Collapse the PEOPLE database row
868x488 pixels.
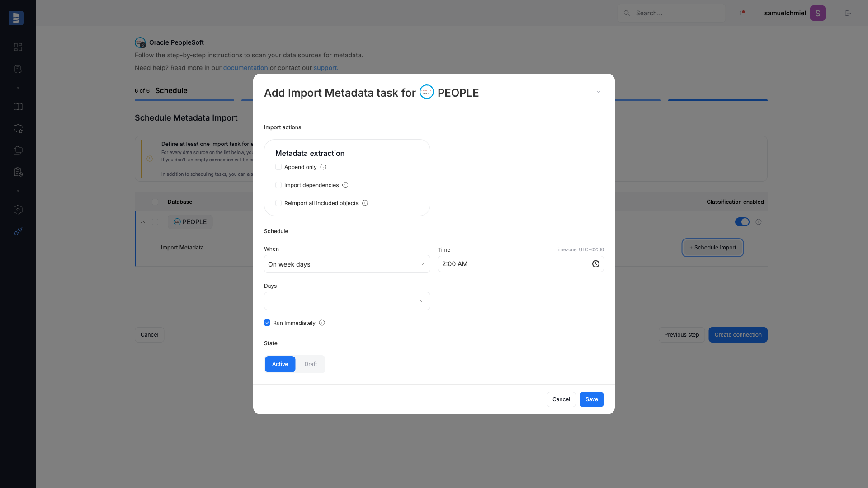coord(143,222)
